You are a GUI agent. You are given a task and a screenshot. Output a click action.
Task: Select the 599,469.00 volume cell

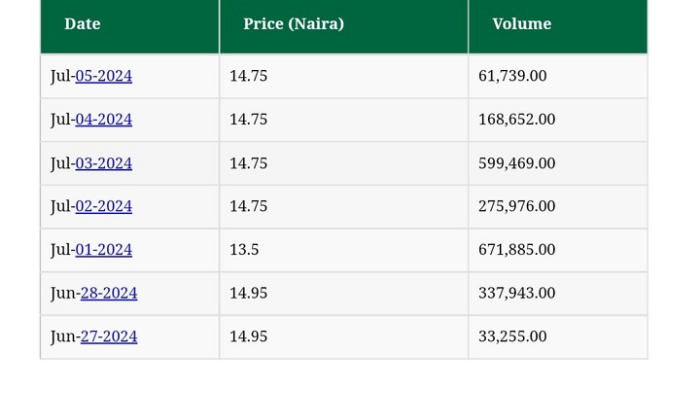coord(516,163)
